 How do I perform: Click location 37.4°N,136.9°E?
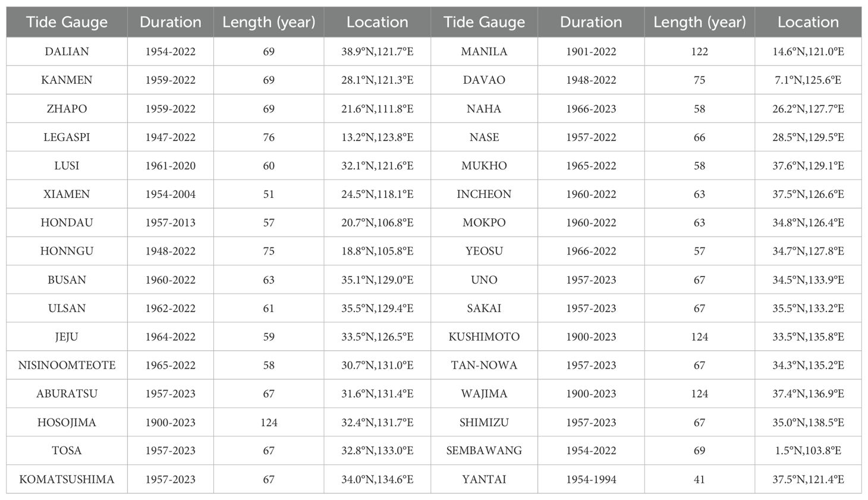(x=808, y=394)
